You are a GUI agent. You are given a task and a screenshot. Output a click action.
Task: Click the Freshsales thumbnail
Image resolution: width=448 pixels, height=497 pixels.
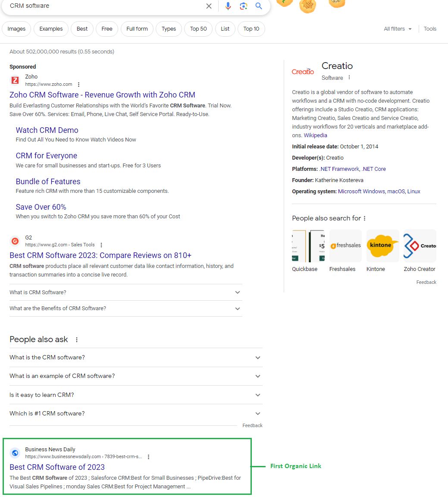click(345, 245)
